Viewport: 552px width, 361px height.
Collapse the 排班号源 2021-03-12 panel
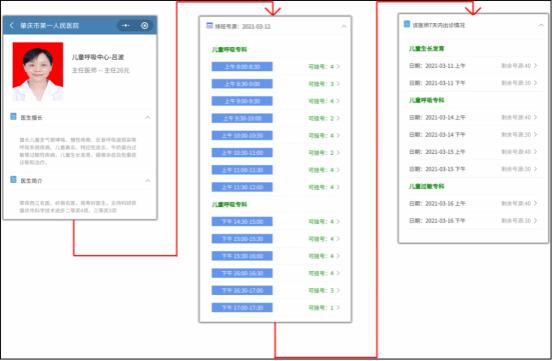(344, 26)
